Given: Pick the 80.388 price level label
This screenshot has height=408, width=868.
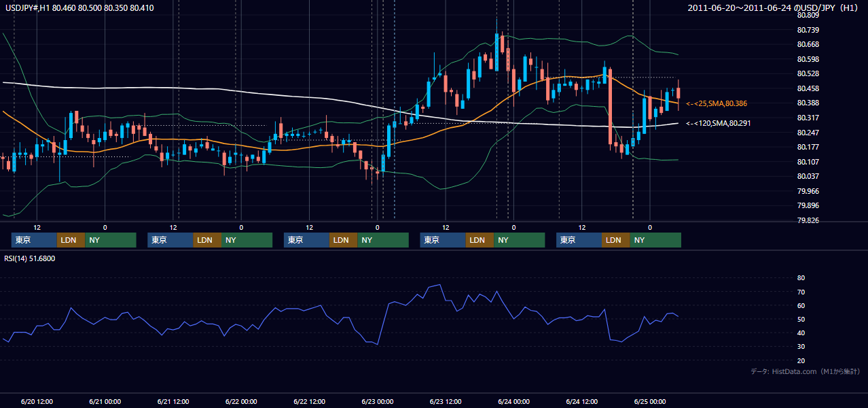Looking at the screenshot, I should tap(808, 103).
